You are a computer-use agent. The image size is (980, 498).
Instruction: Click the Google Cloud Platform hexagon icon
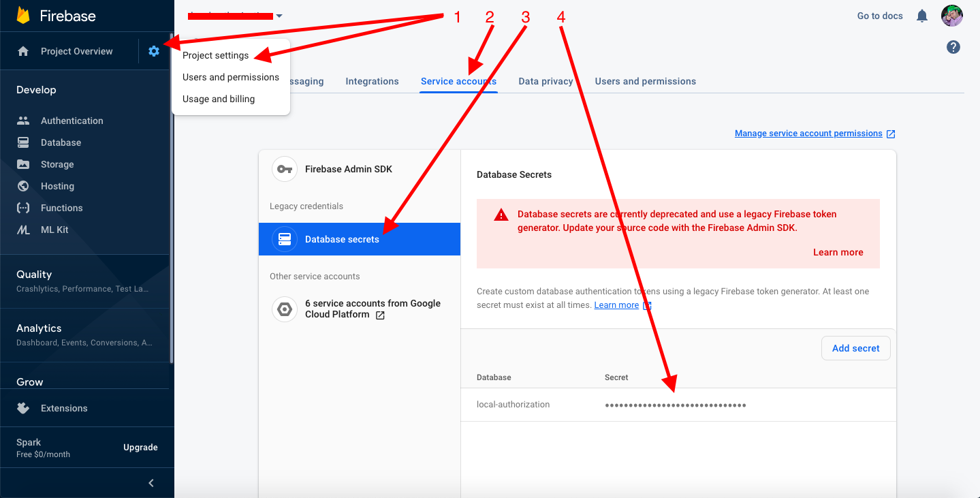pyautogui.click(x=285, y=309)
